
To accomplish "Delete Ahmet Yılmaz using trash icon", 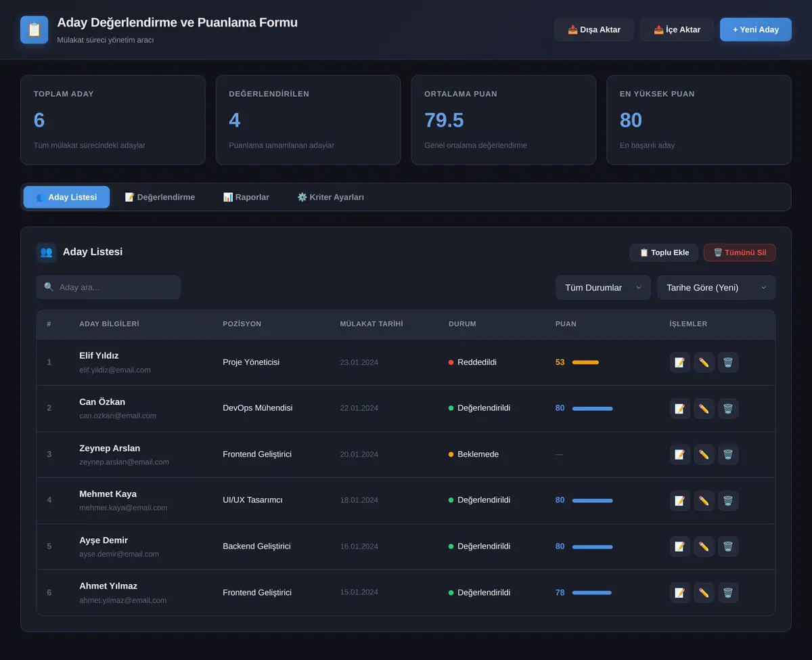I will pyautogui.click(x=728, y=592).
